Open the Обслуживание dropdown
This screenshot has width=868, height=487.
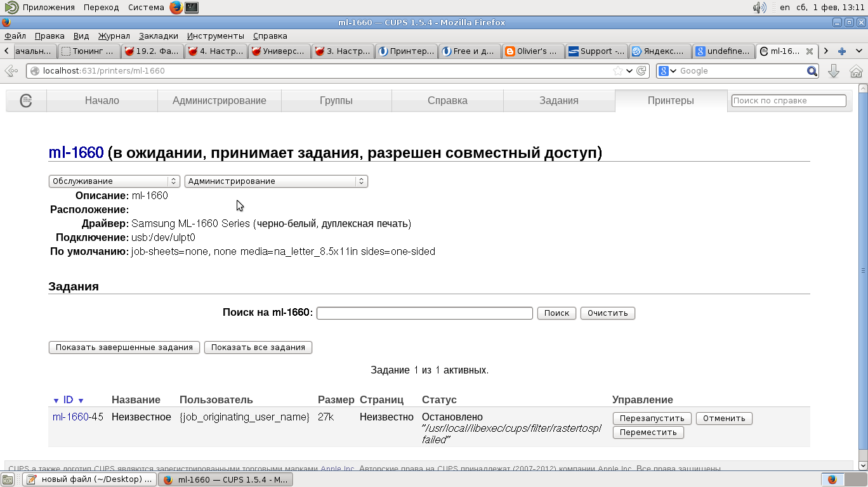coord(114,181)
